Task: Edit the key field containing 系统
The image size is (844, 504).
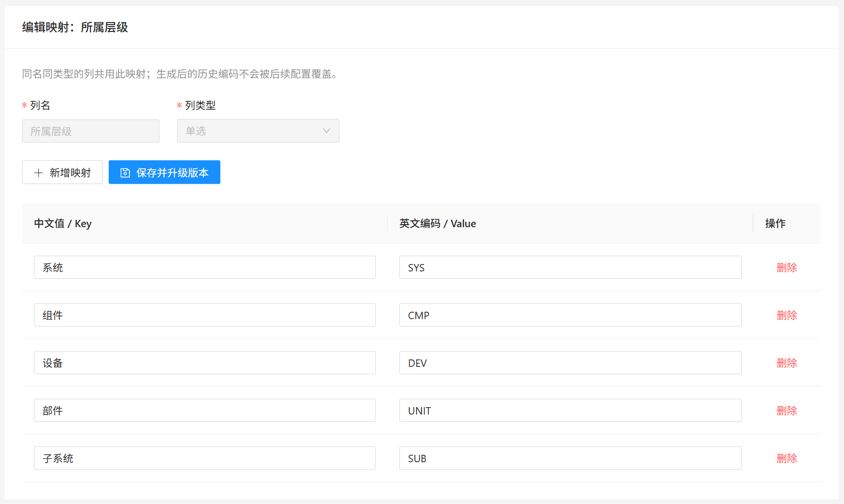Action: [x=205, y=267]
